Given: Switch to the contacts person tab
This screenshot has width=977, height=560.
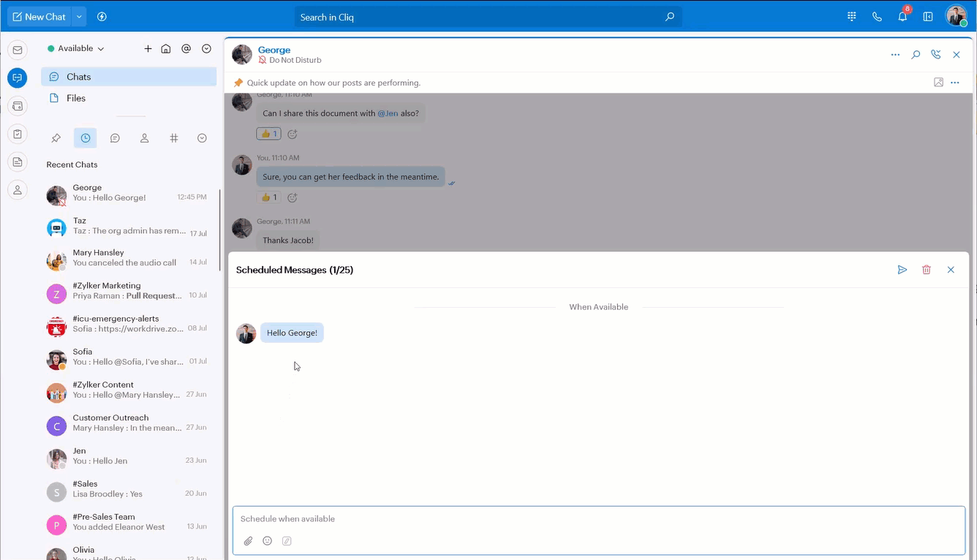Looking at the screenshot, I should point(144,137).
